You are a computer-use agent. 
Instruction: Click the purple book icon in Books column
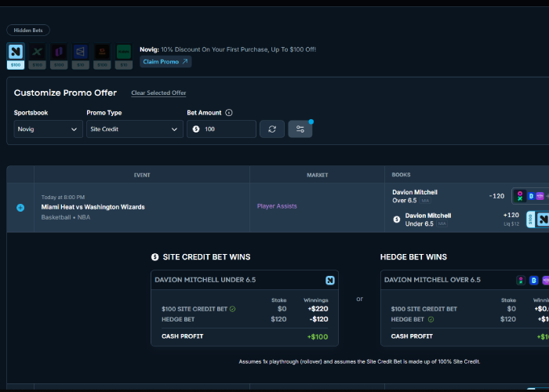coord(540,196)
